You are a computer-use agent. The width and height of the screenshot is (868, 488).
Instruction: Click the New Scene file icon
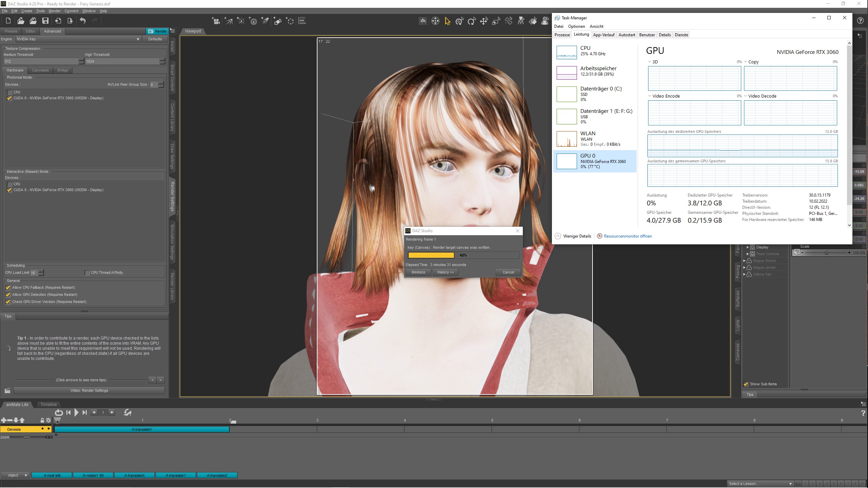coord(8,21)
